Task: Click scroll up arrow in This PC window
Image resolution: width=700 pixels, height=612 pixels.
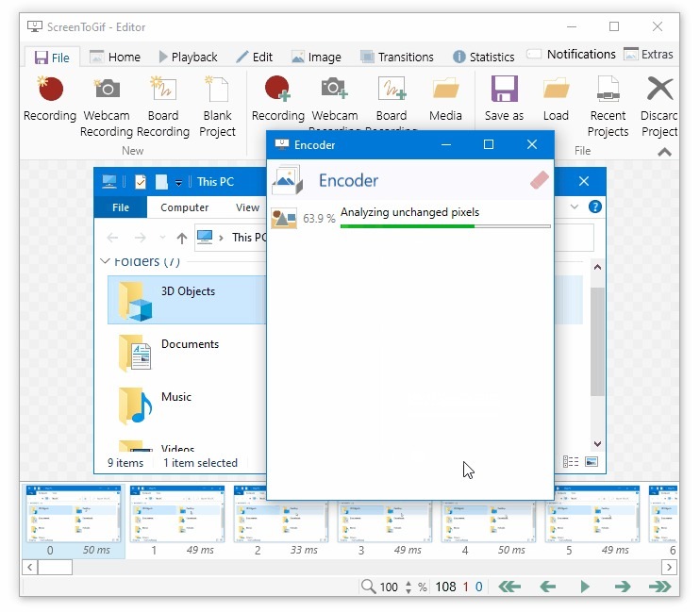Action: click(597, 267)
